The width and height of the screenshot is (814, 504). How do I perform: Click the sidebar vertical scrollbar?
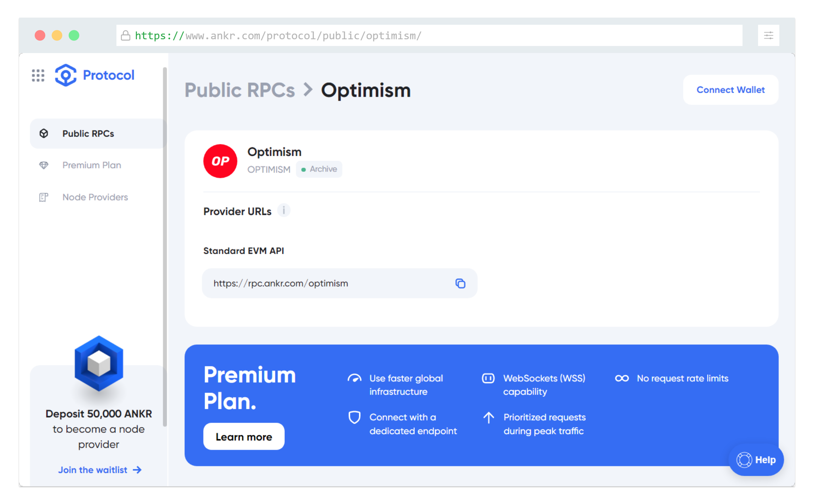point(165,248)
